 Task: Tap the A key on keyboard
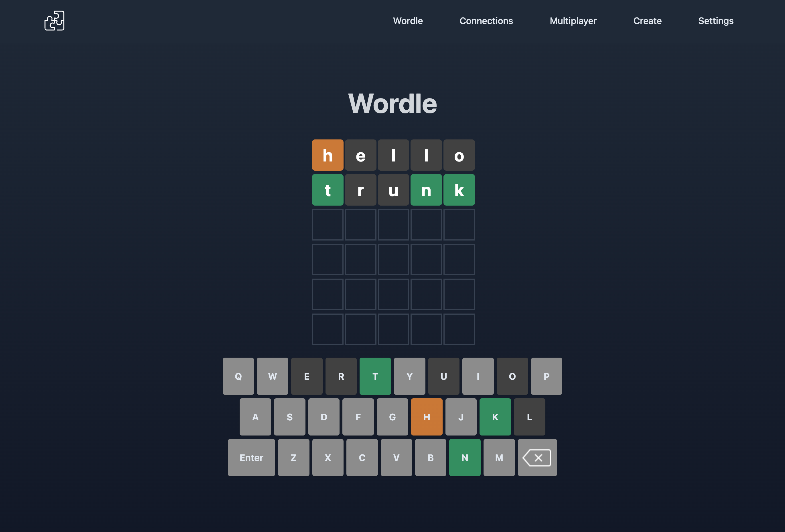255,417
